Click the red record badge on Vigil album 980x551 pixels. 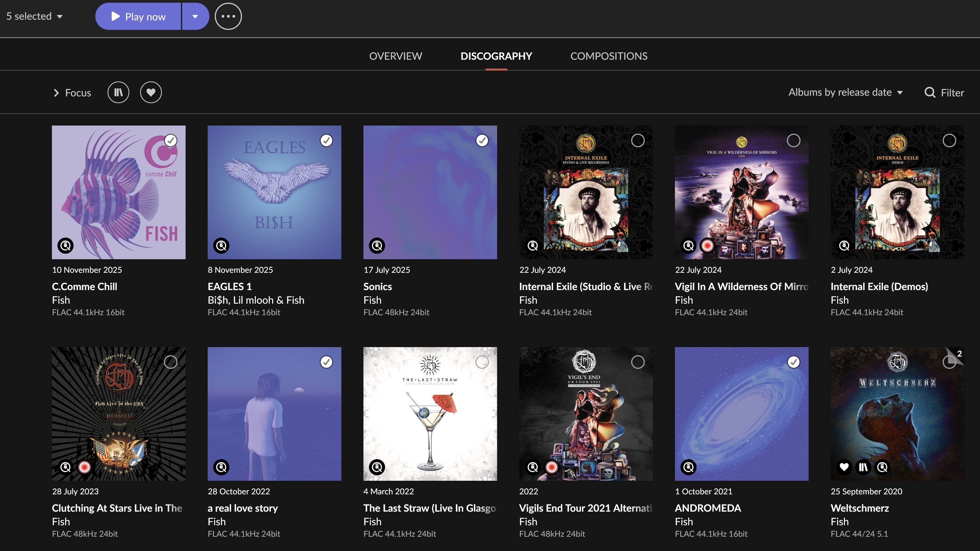(x=707, y=246)
